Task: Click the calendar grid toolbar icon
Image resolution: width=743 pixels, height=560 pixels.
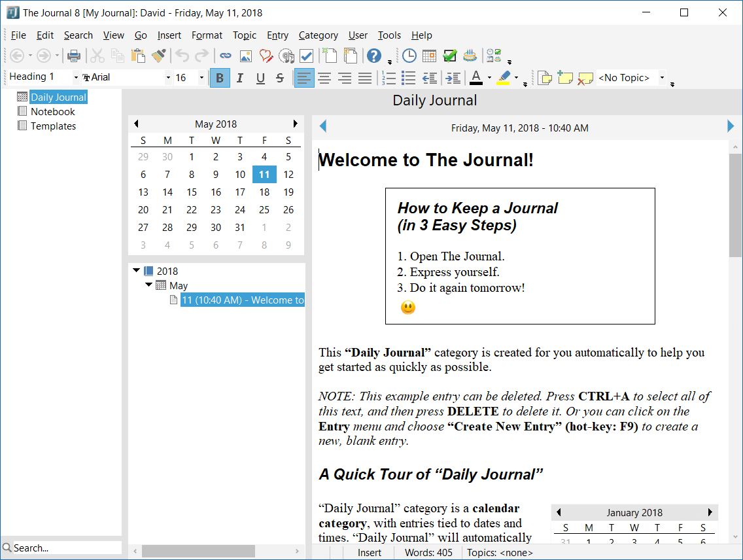Action: point(429,56)
